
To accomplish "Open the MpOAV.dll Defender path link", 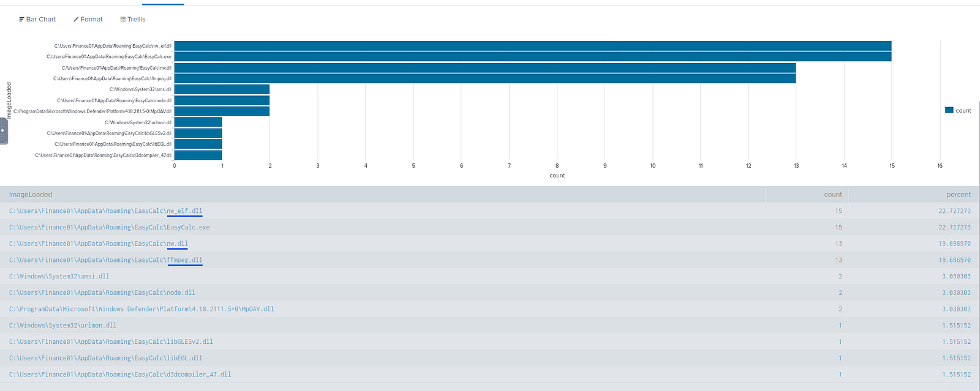I will point(141,309).
